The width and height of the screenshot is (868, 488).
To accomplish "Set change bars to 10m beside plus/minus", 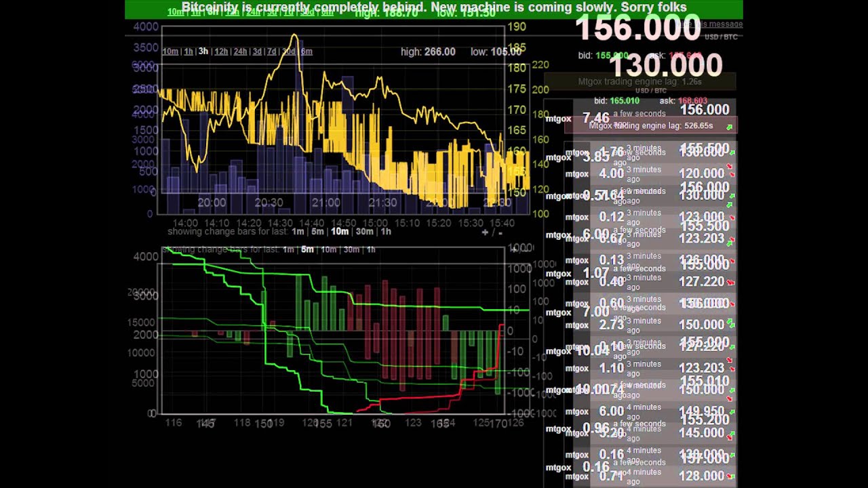I will click(340, 232).
